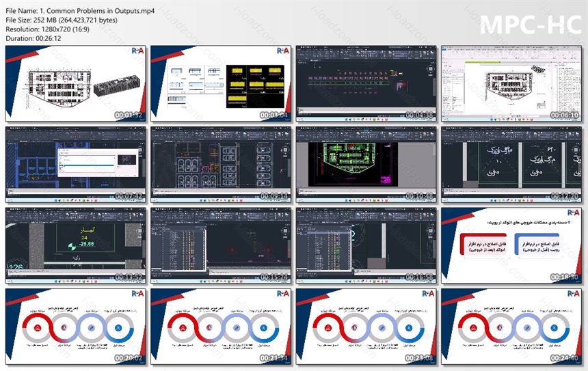Viewport: 588px width, 371px height.
Task: Select the slide frame stamped 00:18:30
Action: (x=511, y=246)
